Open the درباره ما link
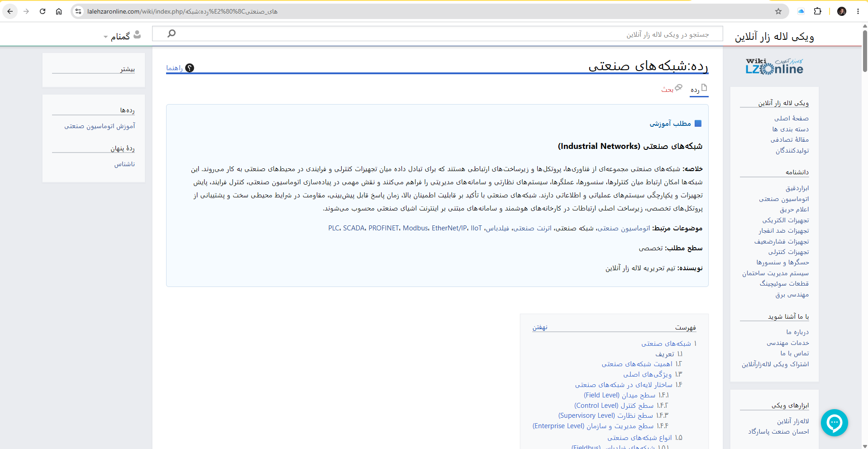Screen dimensions: 868x449 pos(797,332)
